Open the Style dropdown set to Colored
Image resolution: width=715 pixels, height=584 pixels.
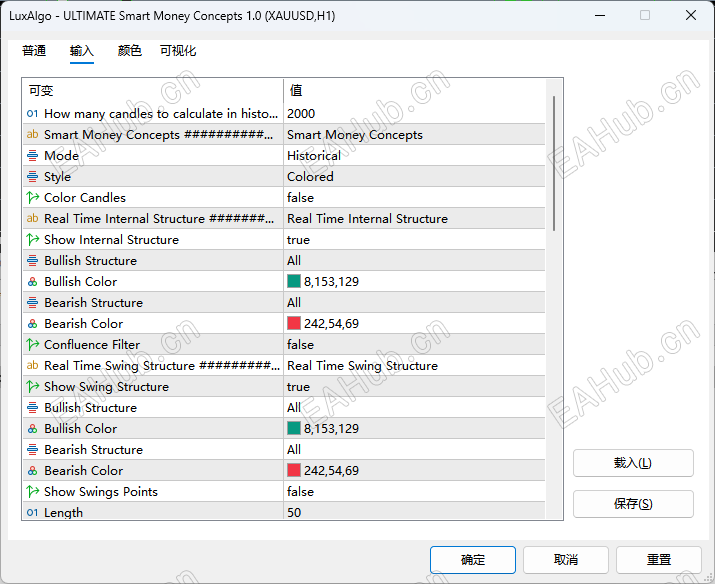[x=414, y=176]
